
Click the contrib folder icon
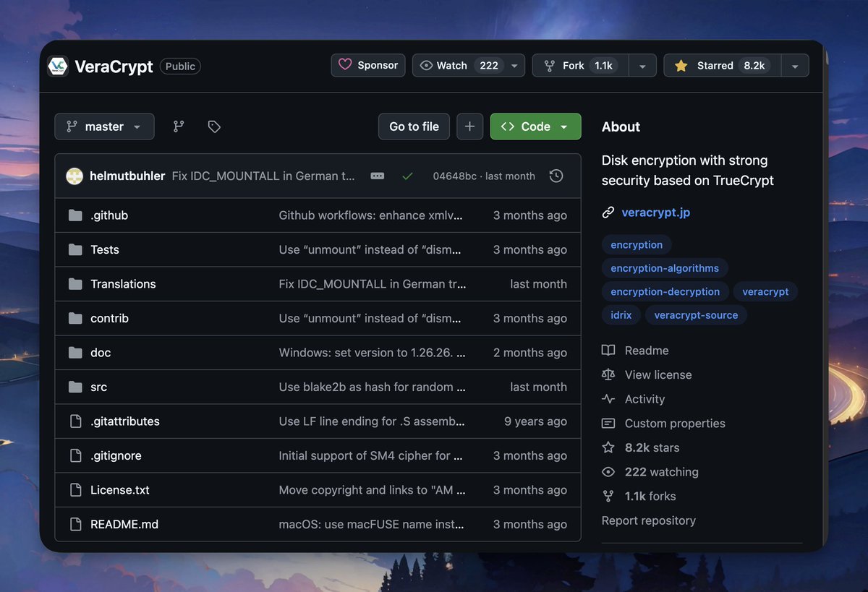pyautogui.click(x=75, y=318)
